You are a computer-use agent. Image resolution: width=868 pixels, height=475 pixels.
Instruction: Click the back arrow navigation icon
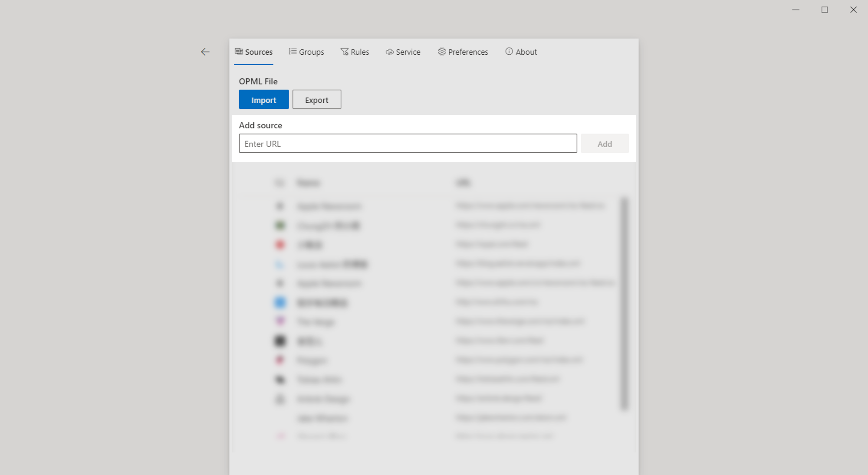[205, 52]
